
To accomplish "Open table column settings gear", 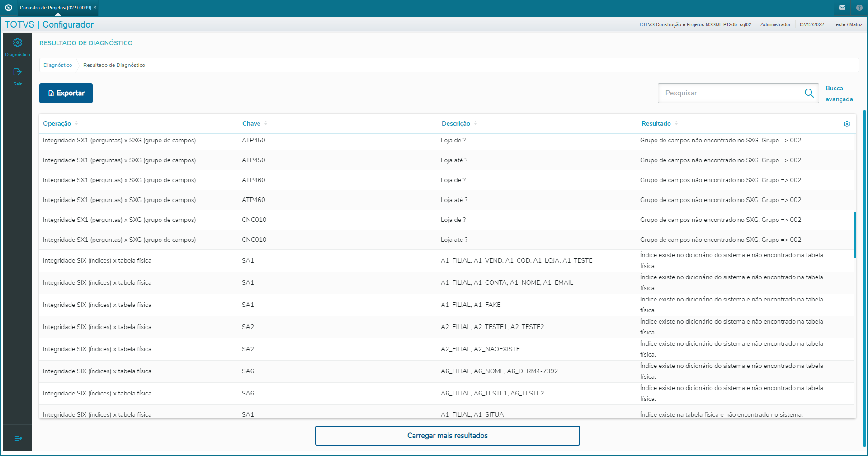I will point(847,124).
